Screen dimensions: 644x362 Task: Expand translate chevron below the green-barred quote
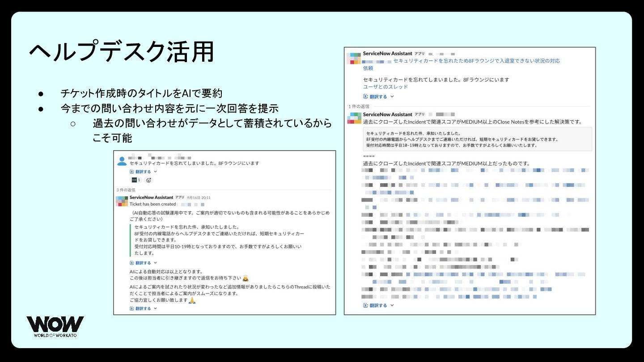click(x=156, y=263)
